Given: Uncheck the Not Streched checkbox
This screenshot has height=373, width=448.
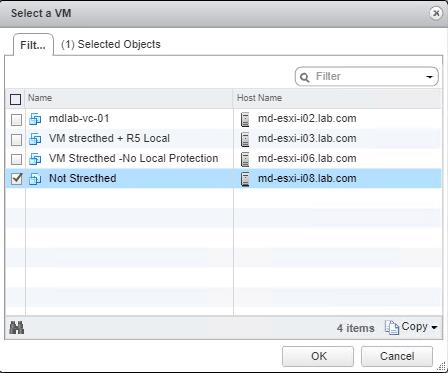Looking at the screenshot, I should pos(16,179).
